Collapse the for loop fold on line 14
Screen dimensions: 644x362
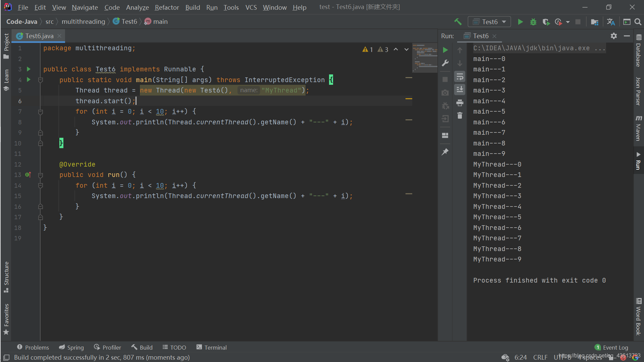pos(41,186)
